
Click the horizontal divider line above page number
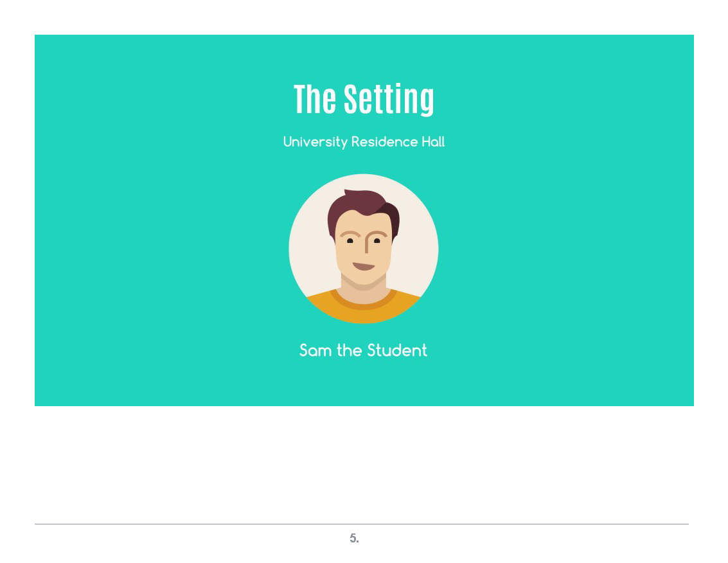(362, 524)
